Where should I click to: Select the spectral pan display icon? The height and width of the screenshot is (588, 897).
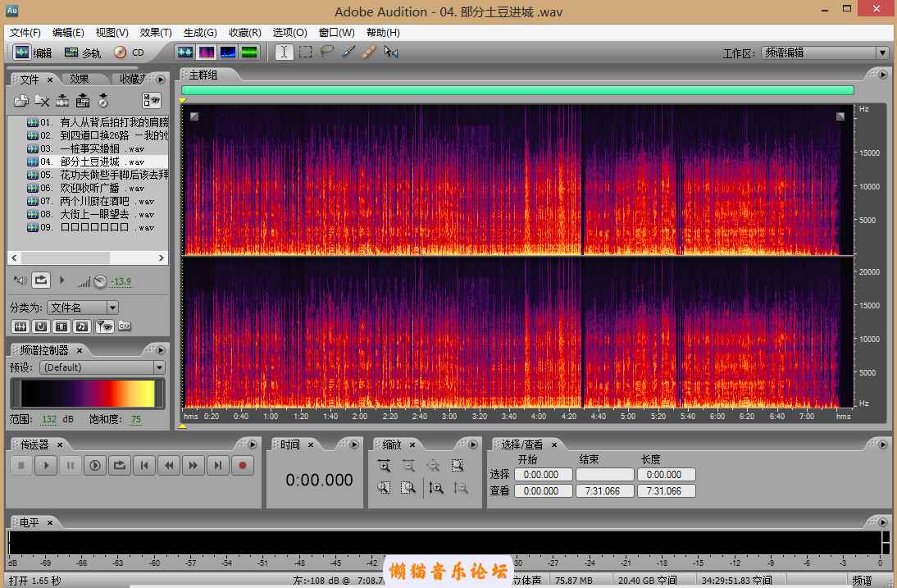(x=228, y=52)
